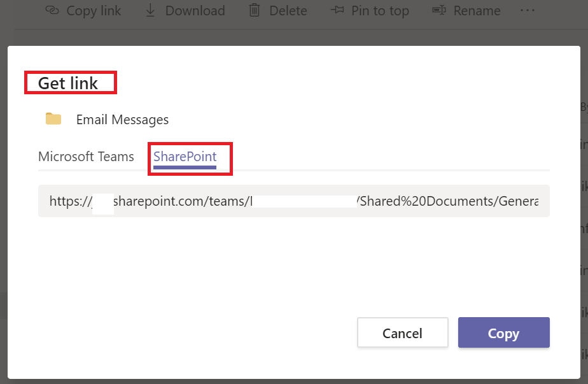
Task: Click the Pin to top pin icon
Action: tap(337, 10)
